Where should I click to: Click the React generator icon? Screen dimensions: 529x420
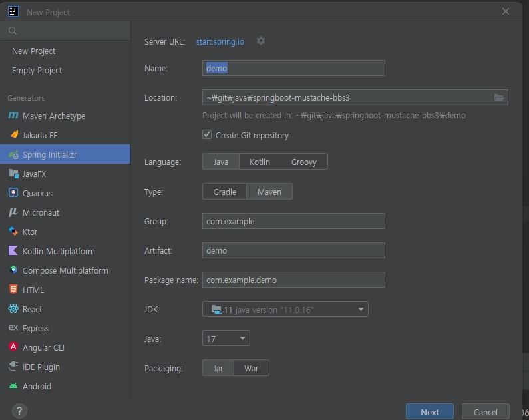click(13, 309)
